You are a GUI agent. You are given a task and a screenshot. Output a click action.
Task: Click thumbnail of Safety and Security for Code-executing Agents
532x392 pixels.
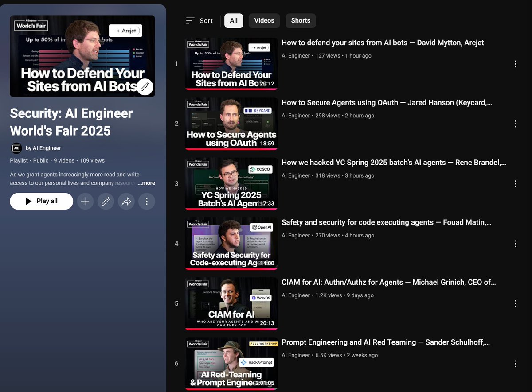click(x=231, y=244)
